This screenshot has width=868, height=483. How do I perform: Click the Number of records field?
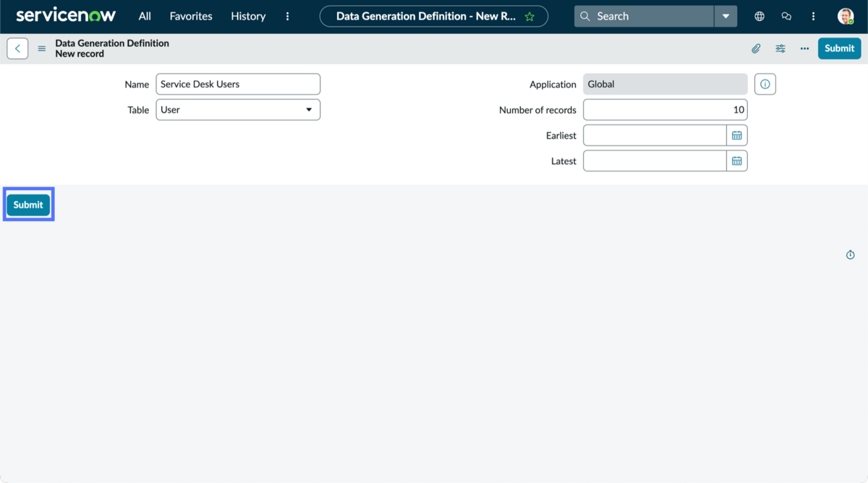point(665,110)
